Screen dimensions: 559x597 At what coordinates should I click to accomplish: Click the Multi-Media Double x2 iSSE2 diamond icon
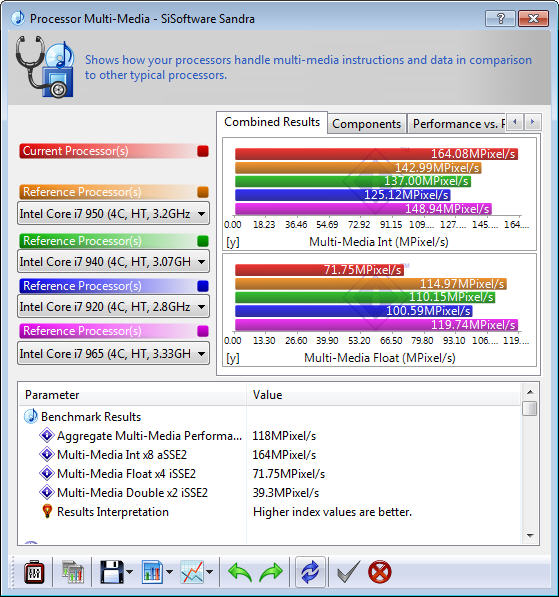tap(47, 492)
